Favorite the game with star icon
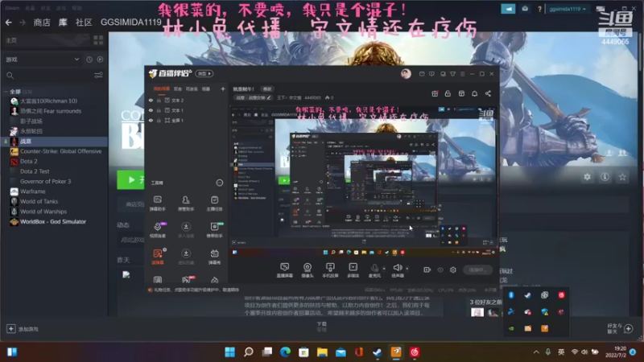This screenshot has height=362, width=644. 622,177
